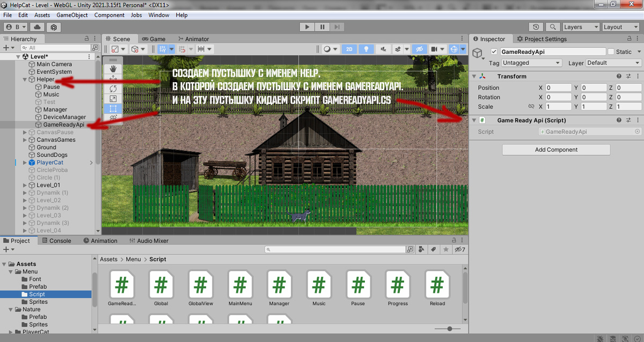
Task: Click search by type icon in Project
Action: (422, 250)
